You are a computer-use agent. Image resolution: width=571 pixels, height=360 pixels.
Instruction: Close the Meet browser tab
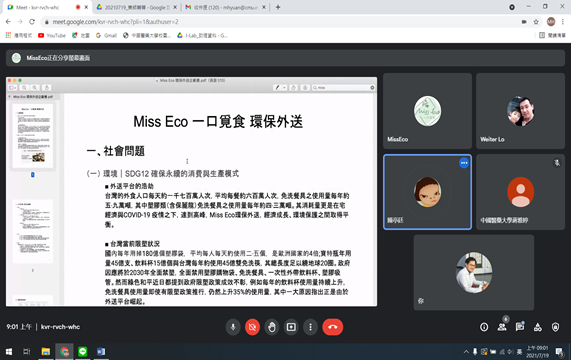86,7
